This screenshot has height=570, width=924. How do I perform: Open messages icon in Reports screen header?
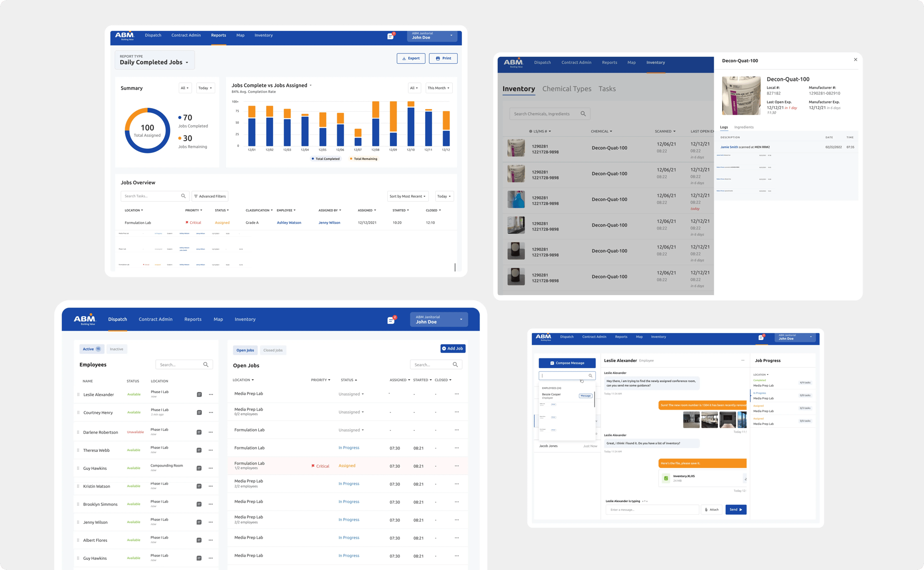pos(390,36)
